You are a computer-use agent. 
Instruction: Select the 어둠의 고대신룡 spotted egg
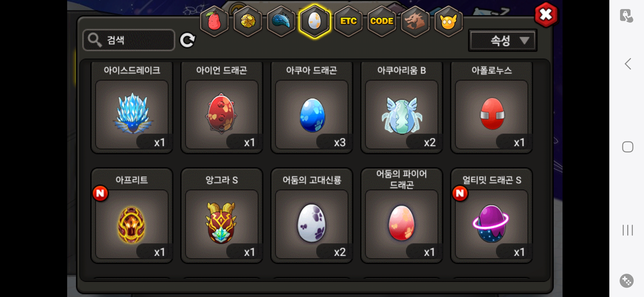click(x=312, y=216)
